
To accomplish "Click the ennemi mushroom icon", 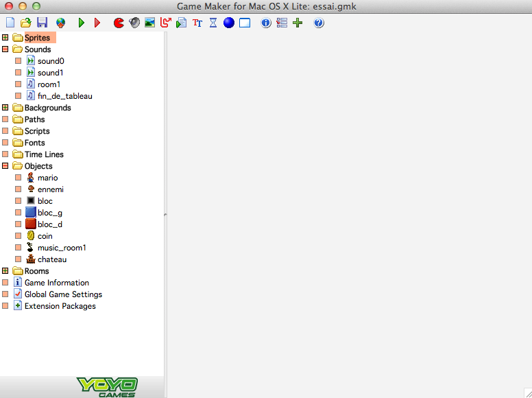I will 31,189.
